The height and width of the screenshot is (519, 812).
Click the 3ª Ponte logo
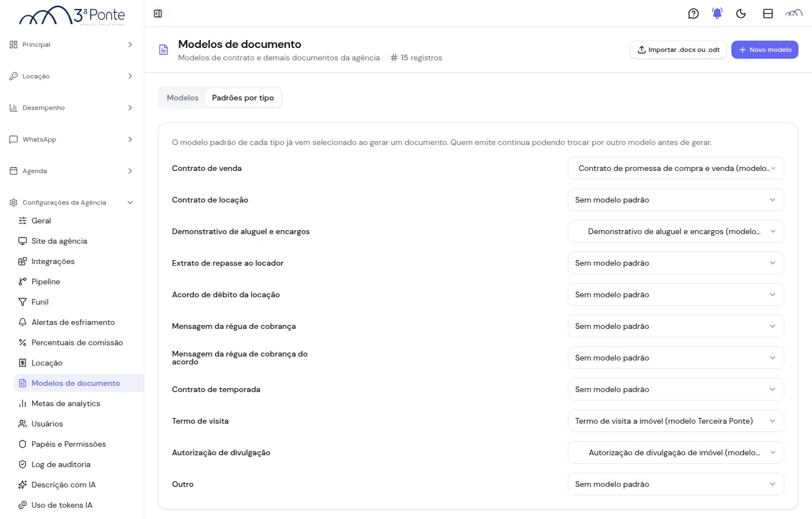coord(72,15)
